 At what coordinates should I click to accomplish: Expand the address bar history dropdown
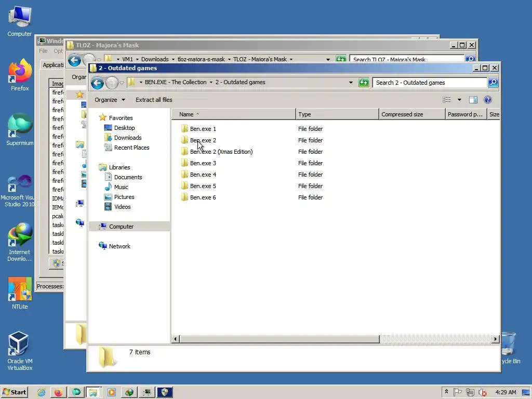[x=351, y=83]
